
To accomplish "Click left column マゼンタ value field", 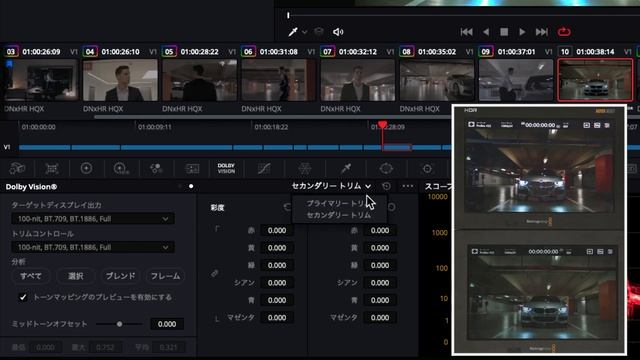I will tap(277, 318).
